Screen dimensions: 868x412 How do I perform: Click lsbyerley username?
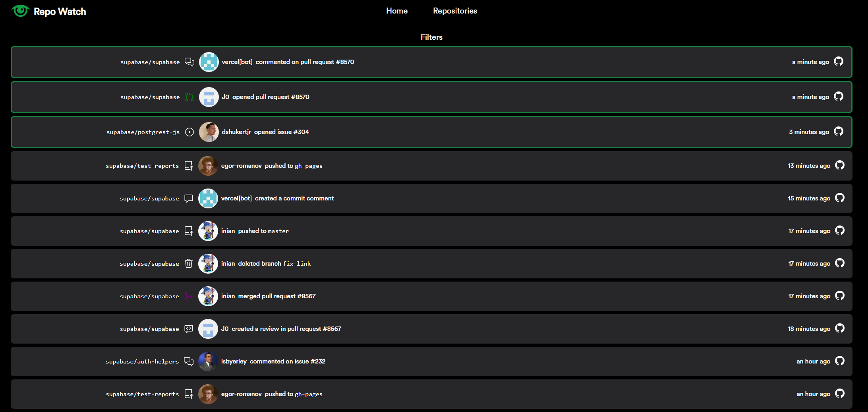point(234,361)
